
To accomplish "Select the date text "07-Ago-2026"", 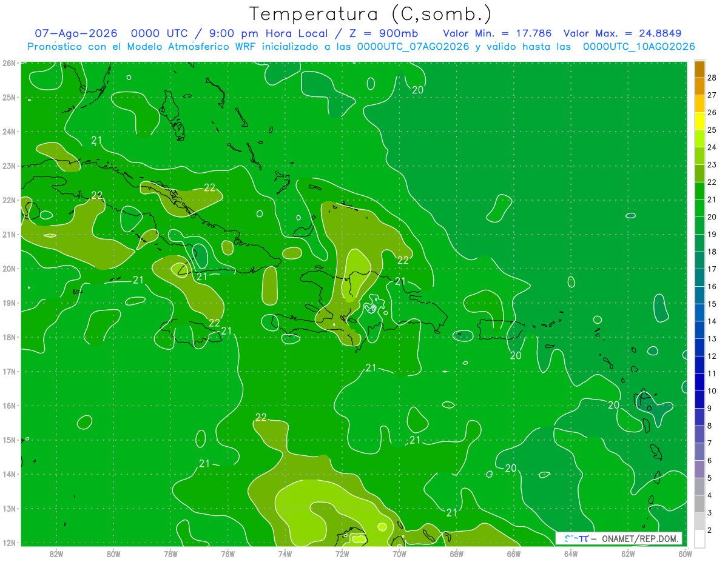I will [76, 33].
